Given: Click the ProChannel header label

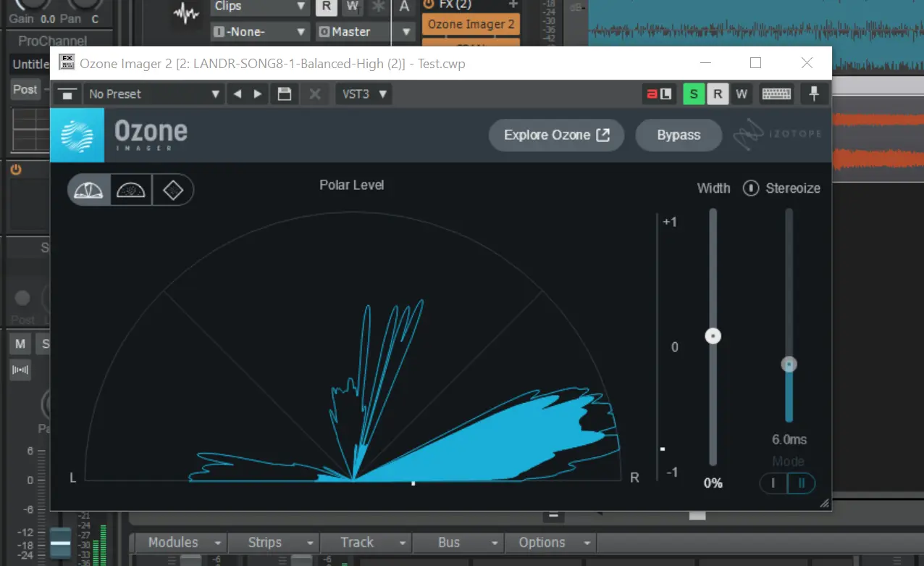Looking at the screenshot, I should coord(53,41).
